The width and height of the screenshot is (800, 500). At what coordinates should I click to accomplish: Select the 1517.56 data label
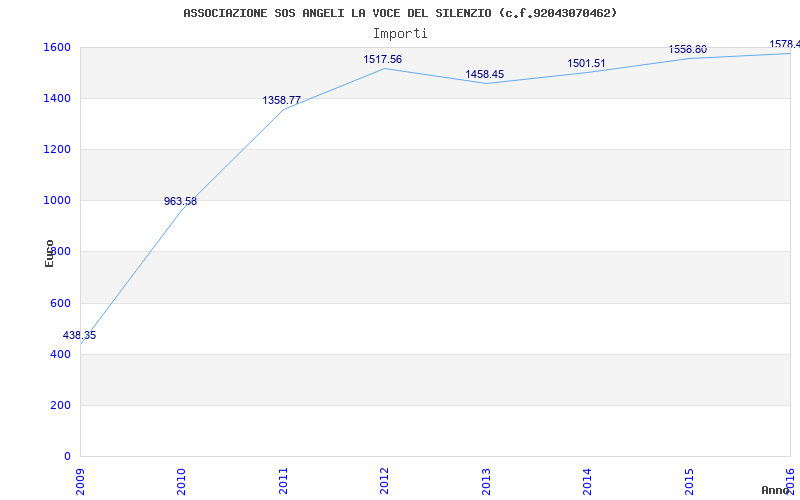(383, 59)
